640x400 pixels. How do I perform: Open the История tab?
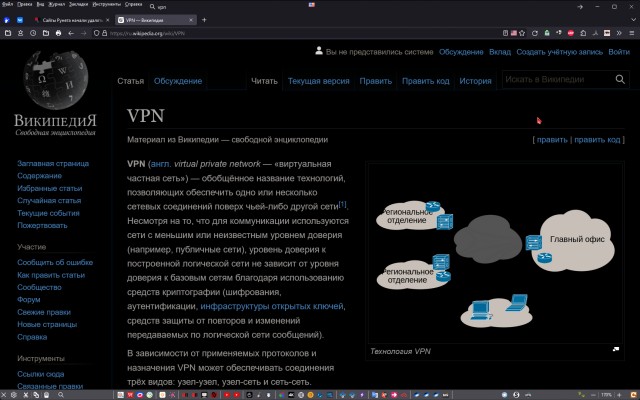point(475,81)
